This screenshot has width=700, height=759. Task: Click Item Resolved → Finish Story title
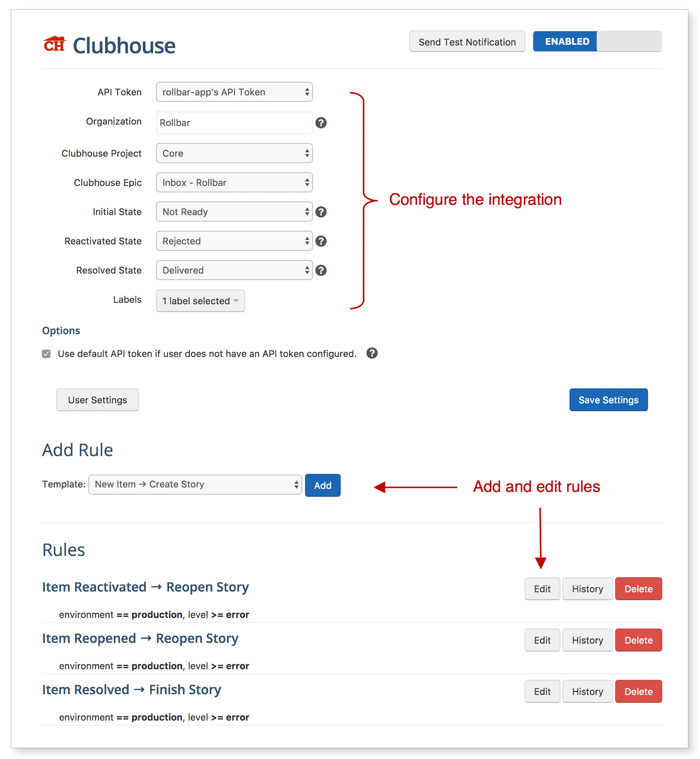131,690
